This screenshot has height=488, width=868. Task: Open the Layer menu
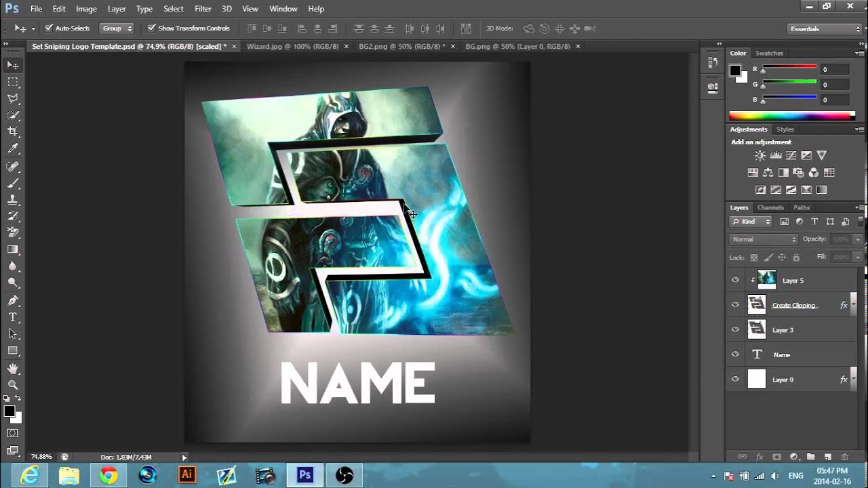(117, 9)
